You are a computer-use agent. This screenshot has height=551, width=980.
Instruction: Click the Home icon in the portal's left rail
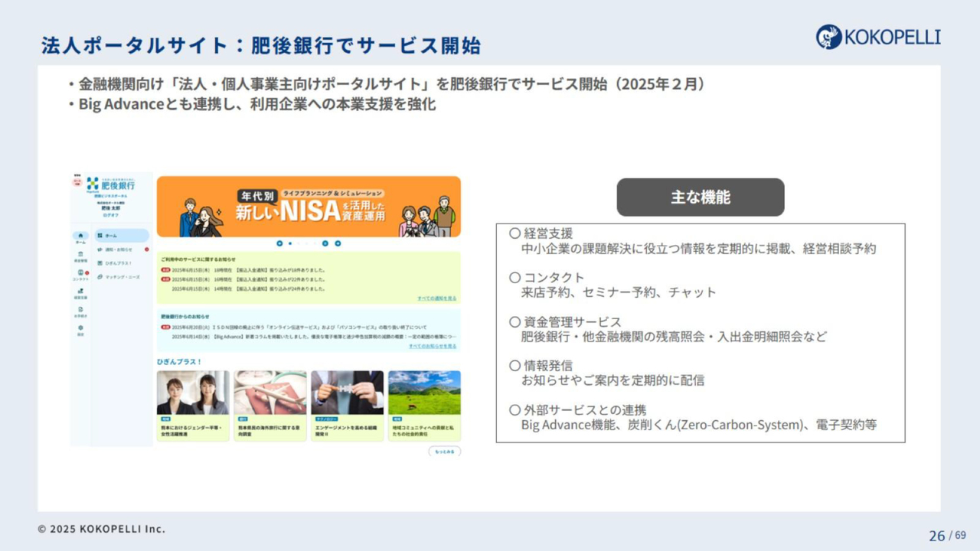point(80,236)
